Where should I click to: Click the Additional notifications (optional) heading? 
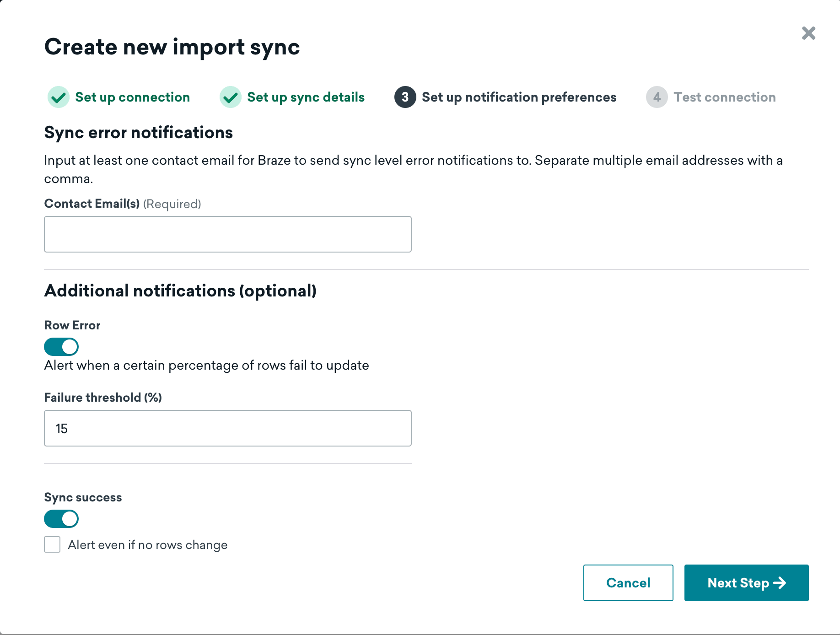coord(180,291)
